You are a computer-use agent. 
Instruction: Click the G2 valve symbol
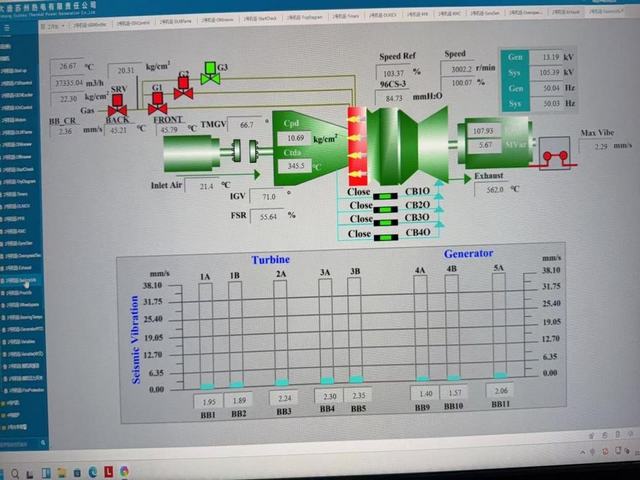pyautogui.click(x=183, y=87)
